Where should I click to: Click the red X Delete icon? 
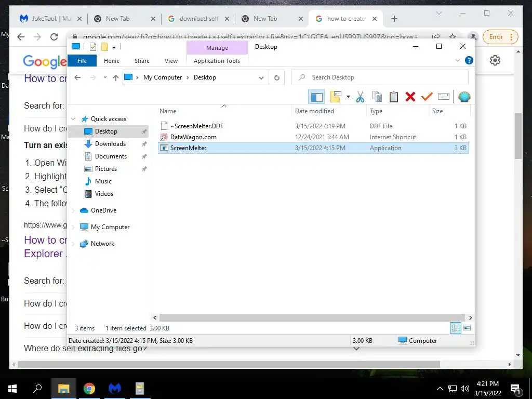[410, 97]
